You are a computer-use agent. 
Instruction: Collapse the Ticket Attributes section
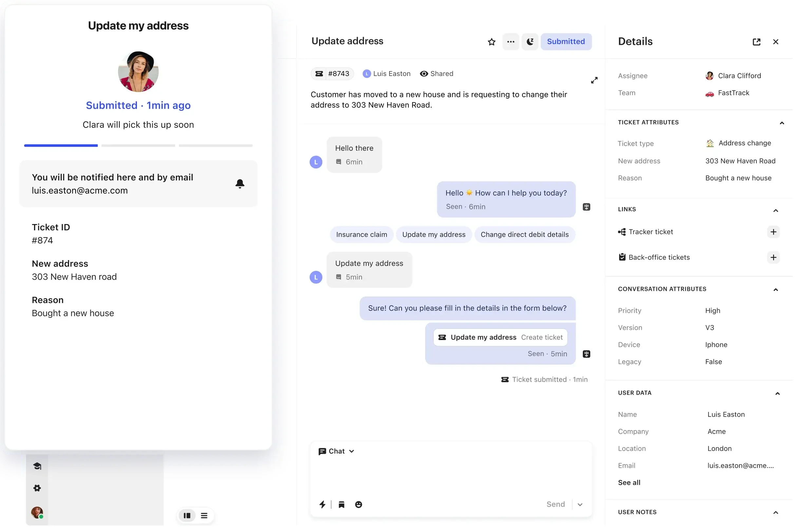click(782, 123)
